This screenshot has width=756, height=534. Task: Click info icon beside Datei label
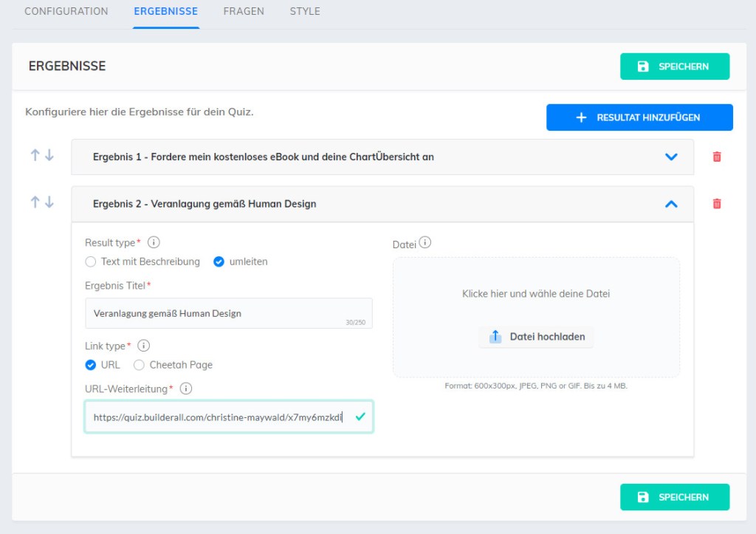425,243
